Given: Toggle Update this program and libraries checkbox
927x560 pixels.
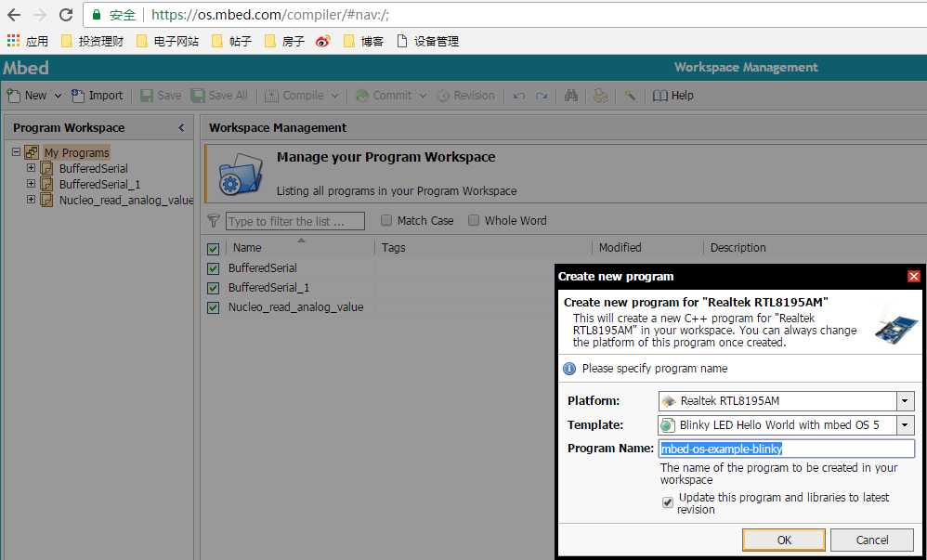Looking at the screenshot, I should tap(668, 502).
